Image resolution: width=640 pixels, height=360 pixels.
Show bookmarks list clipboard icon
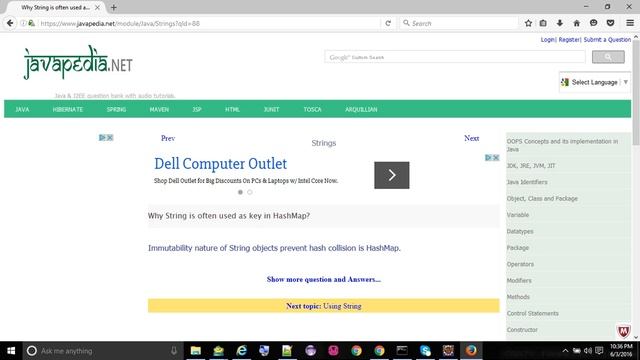[x=543, y=23]
